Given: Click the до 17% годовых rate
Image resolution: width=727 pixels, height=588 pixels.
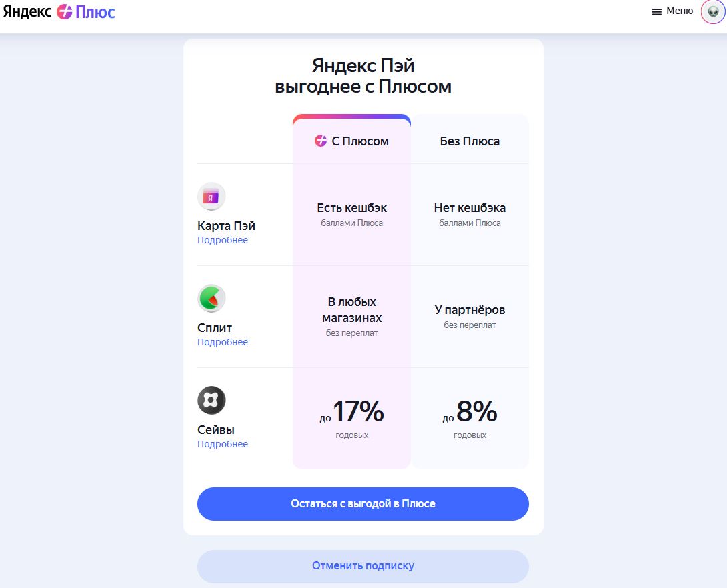Looking at the screenshot, I should (352, 419).
